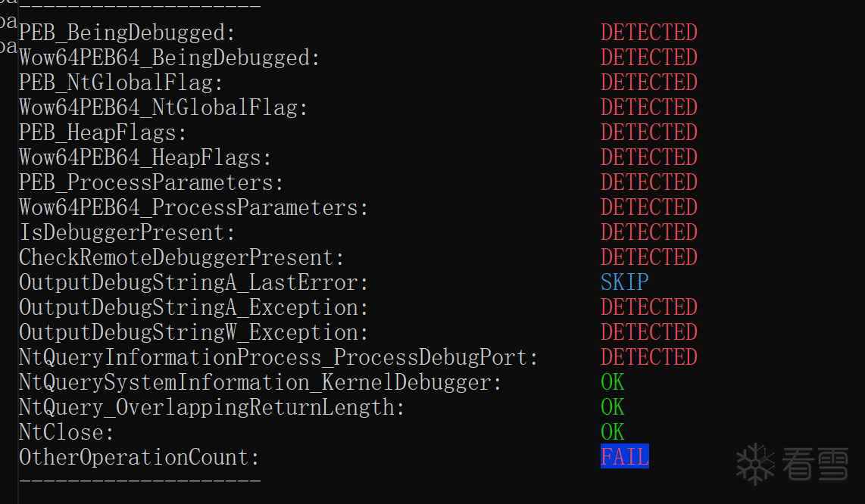The height and width of the screenshot is (504, 865).
Task: Click OK beside NtQuery_OverlappingReturnLength
Action: (x=613, y=407)
